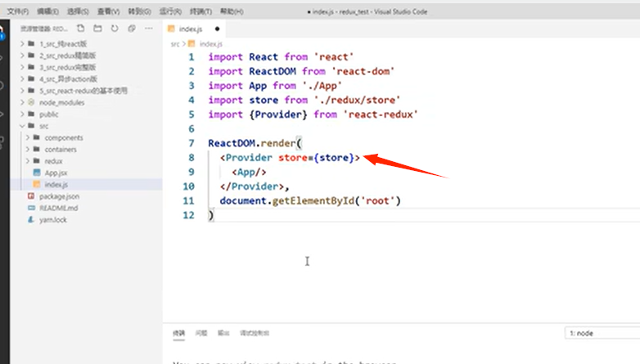The image size is (640, 364).
Task: Open README.md from the explorer
Action: (58, 208)
